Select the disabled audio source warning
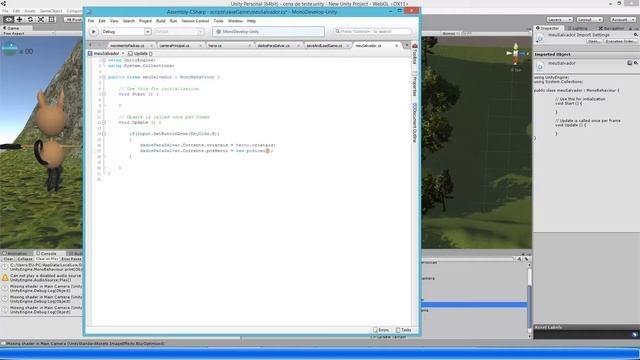The image size is (640, 360). (42, 278)
